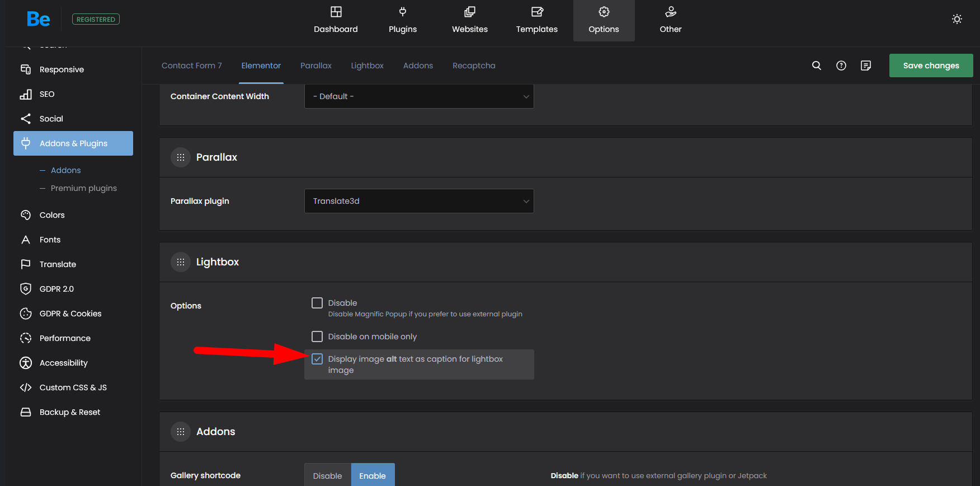Open Colors settings in sidebar
Viewport: 980px width, 486px height.
pos(52,215)
